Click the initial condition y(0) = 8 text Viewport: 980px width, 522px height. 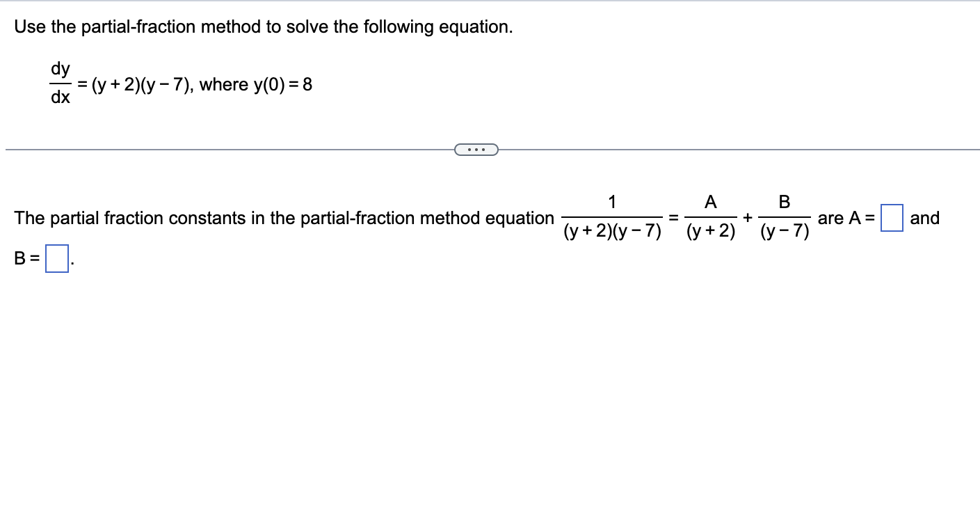[x=281, y=84]
